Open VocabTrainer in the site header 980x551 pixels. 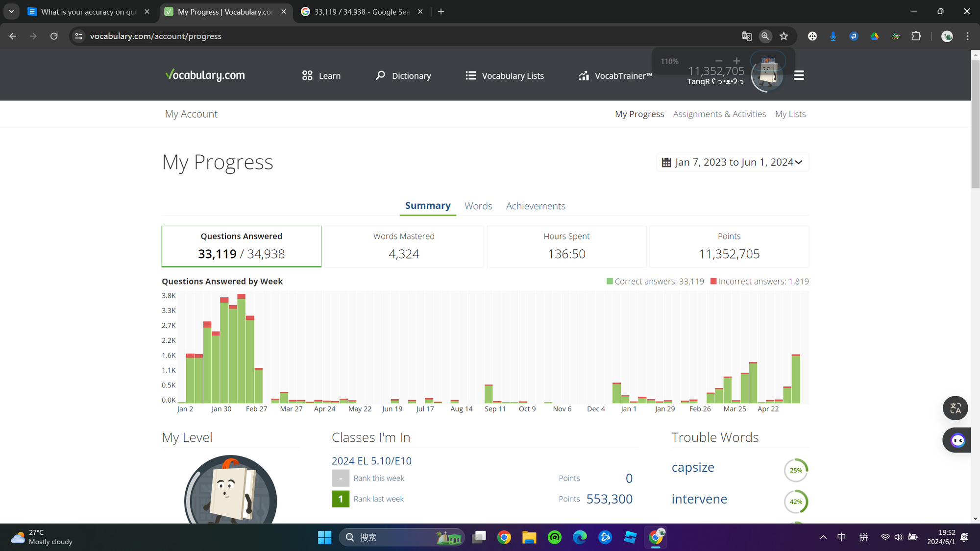tap(615, 75)
